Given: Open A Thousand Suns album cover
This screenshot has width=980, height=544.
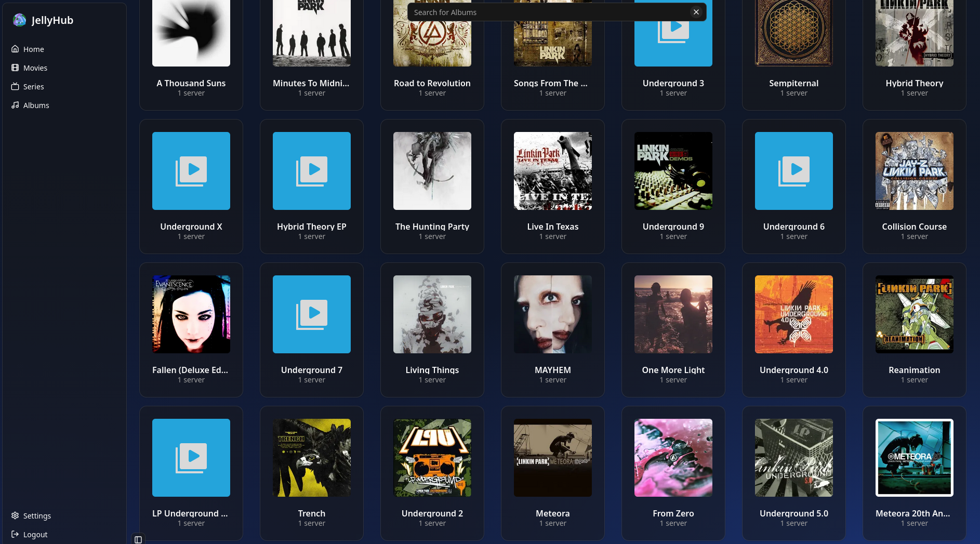Looking at the screenshot, I should [x=191, y=33].
